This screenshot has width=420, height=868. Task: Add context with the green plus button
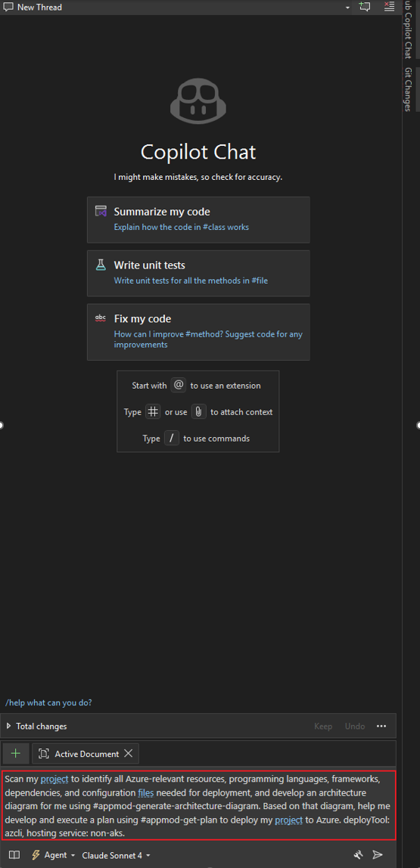coord(16,753)
